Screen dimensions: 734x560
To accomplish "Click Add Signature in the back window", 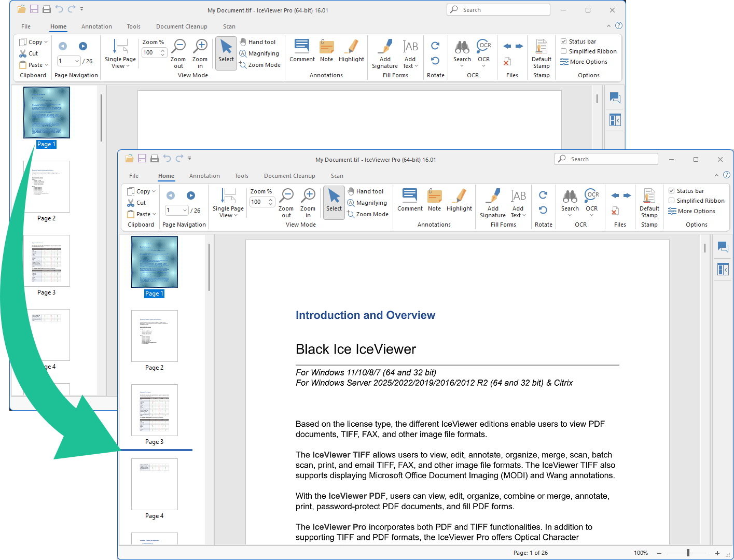I will pos(385,53).
